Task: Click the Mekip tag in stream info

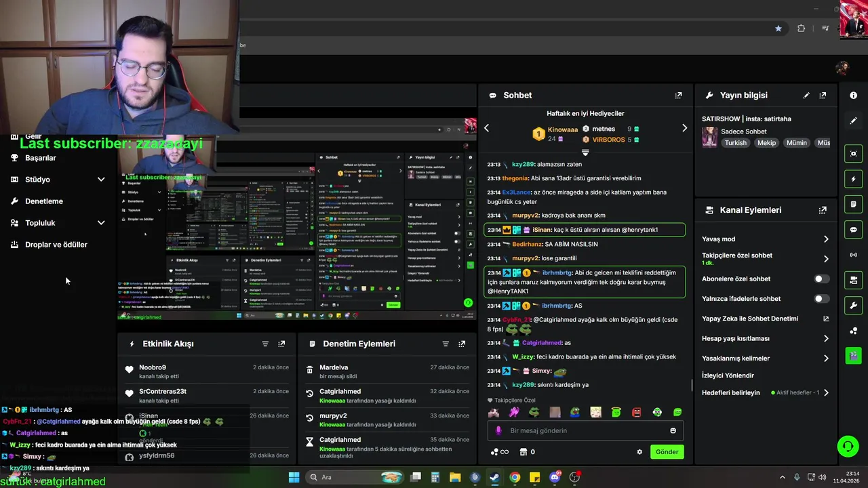Action: [766, 143]
